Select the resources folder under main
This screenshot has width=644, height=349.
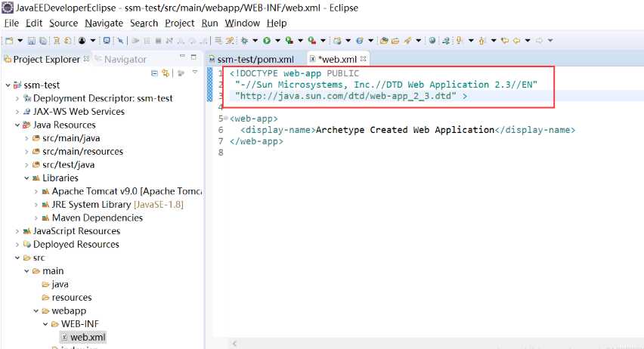click(x=67, y=298)
